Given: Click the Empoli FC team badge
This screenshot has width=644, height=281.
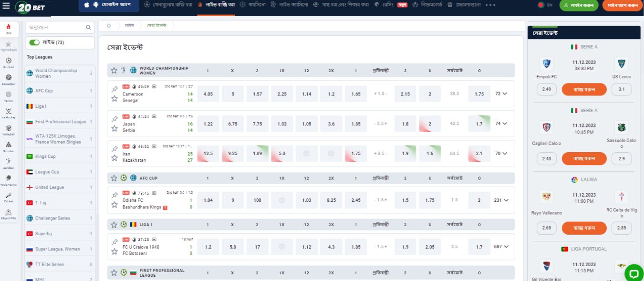Looking at the screenshot, I should pyautogui.click(x=546, y=64).
